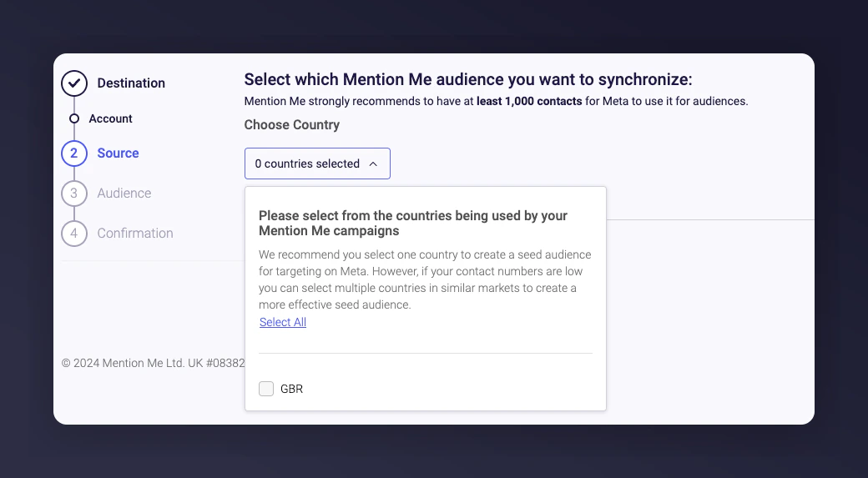Viewport: 868px width, 478px height.
Task: Click the Select All link
Action: 283,322
